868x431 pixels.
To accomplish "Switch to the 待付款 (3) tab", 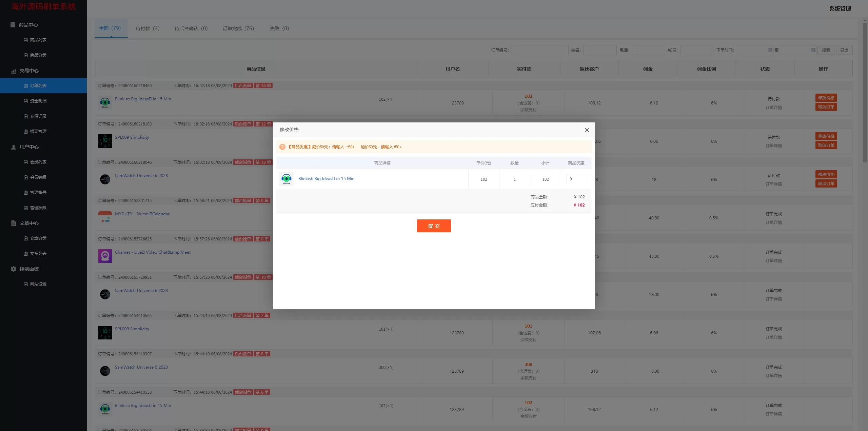I will point(147,28).
